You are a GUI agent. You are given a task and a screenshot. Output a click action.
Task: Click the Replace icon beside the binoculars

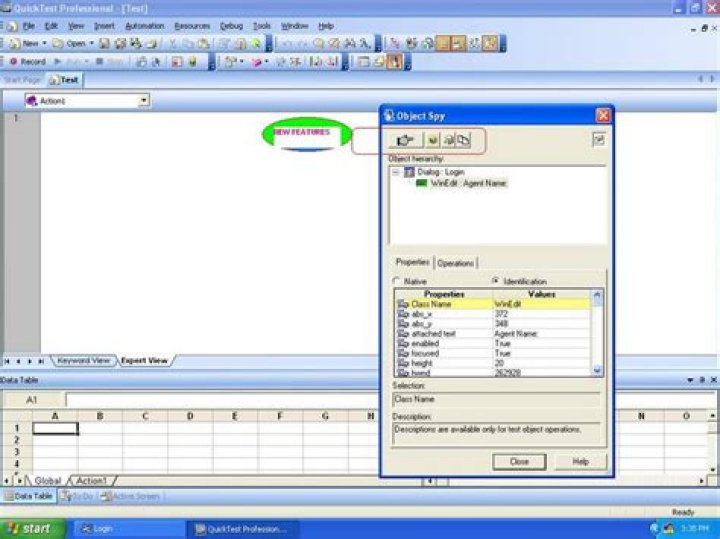pos(366,44)
